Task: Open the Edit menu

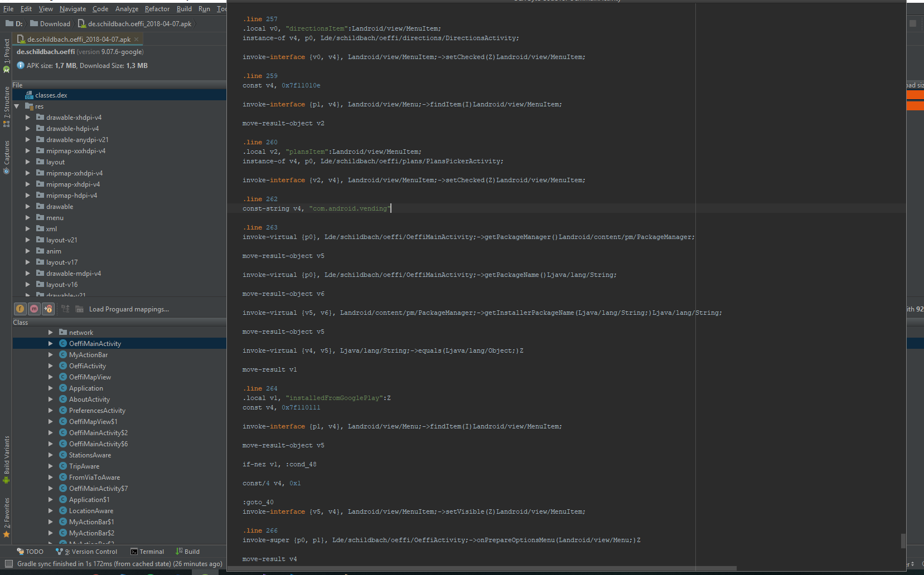Action: point(26,9)
